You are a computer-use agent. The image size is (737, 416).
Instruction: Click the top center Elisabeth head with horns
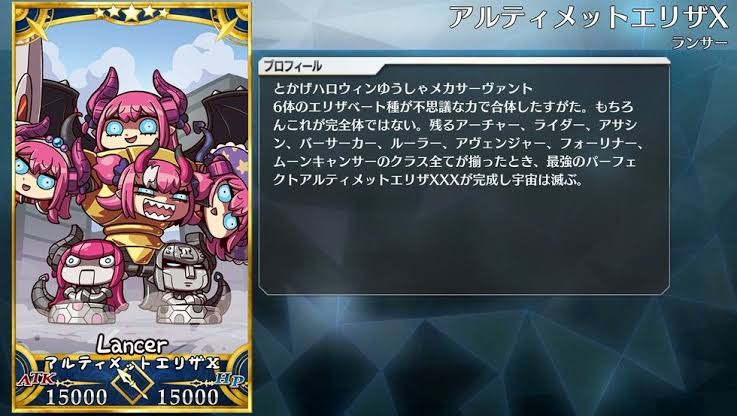coord(133,114)
